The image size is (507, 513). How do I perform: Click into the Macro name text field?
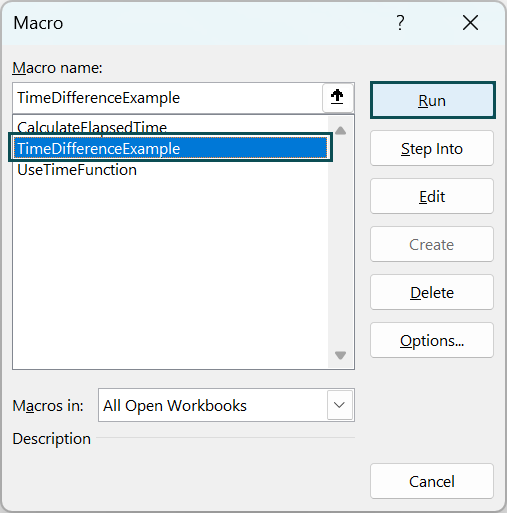point(168,98)
